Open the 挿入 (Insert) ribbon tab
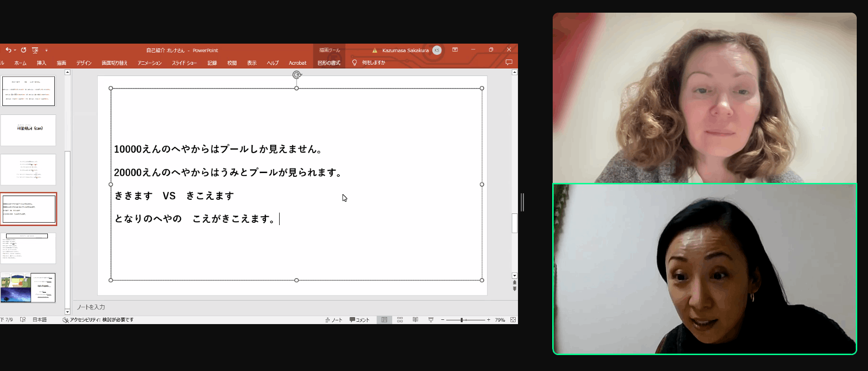 [x=42, y=63]
